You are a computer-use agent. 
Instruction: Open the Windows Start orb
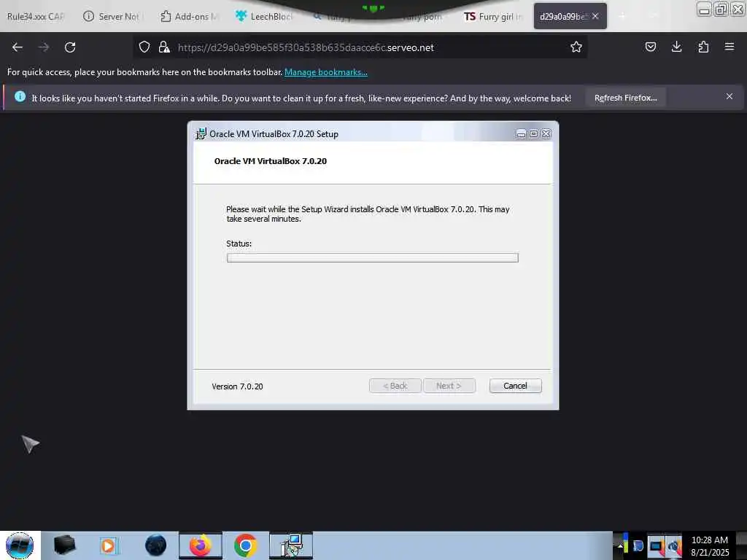(x=20, y=545)
